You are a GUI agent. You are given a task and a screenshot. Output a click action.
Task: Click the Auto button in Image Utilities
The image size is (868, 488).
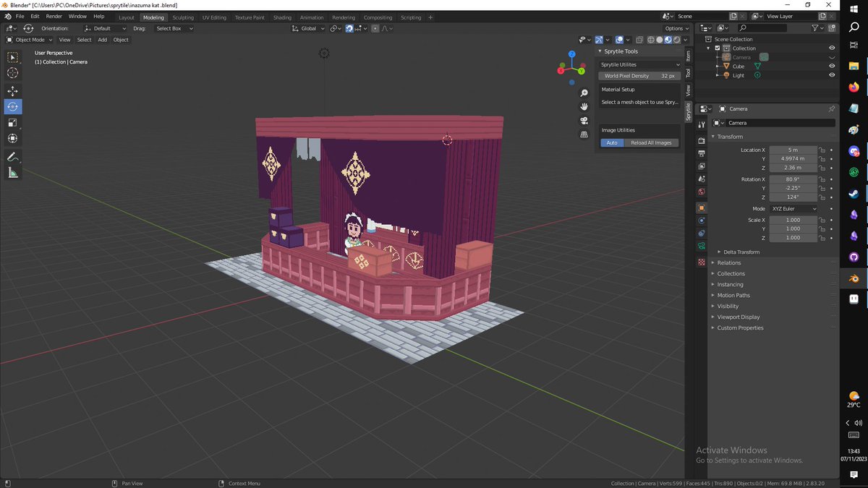click(612, 142)
